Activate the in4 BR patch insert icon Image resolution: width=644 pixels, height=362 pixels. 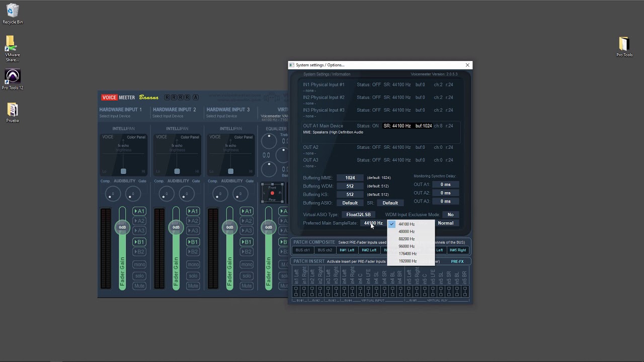400,291
